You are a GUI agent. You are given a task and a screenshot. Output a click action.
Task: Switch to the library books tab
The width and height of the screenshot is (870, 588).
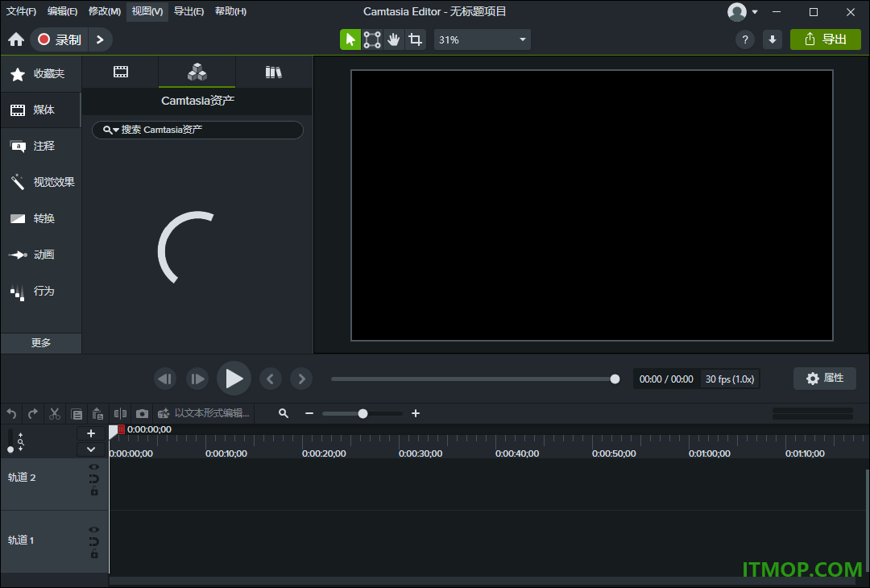coord(274,72)
